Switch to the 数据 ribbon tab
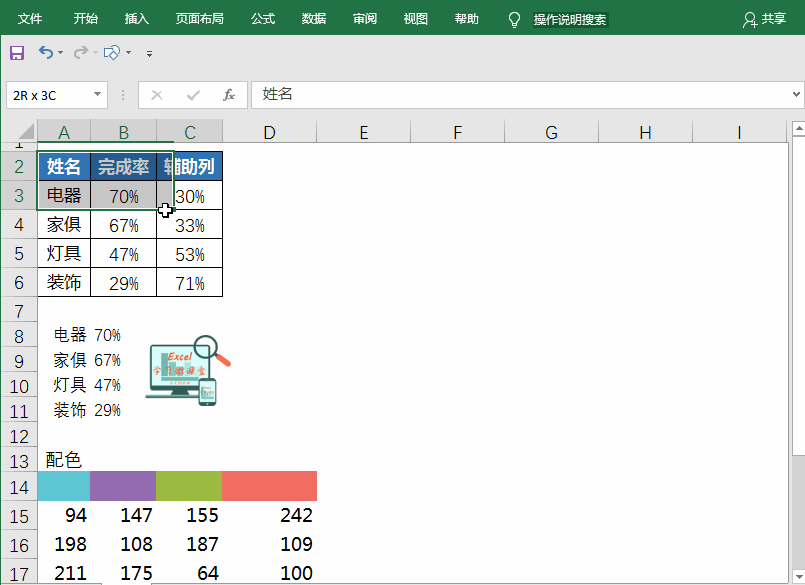This screenshot has width=805, height=585. tap(314, 19)
